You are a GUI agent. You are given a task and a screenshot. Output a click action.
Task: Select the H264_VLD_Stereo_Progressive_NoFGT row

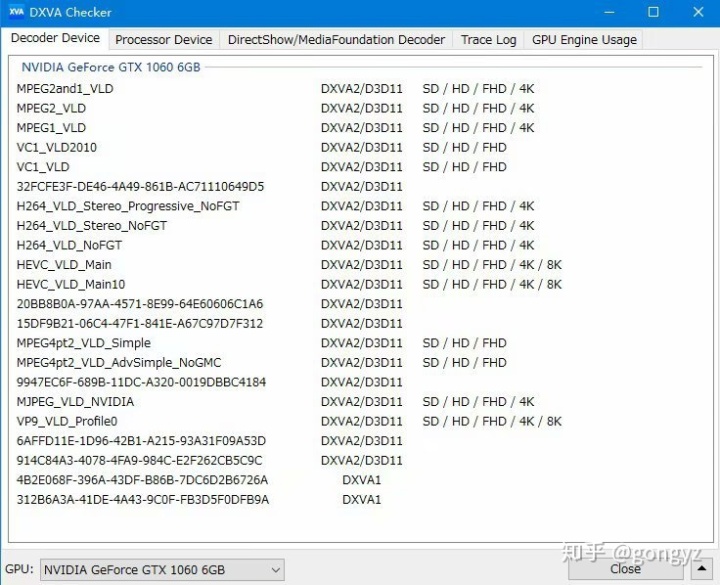[128, 206]
